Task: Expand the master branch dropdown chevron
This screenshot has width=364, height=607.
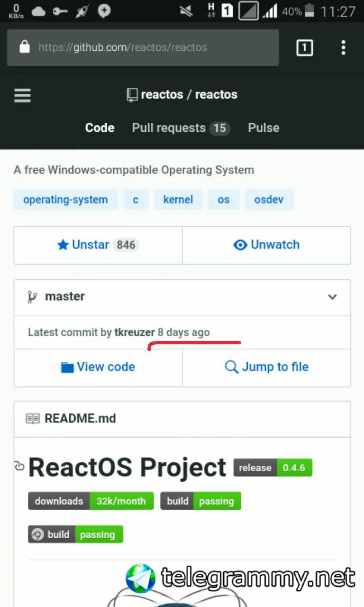Action: coord(332,297)
